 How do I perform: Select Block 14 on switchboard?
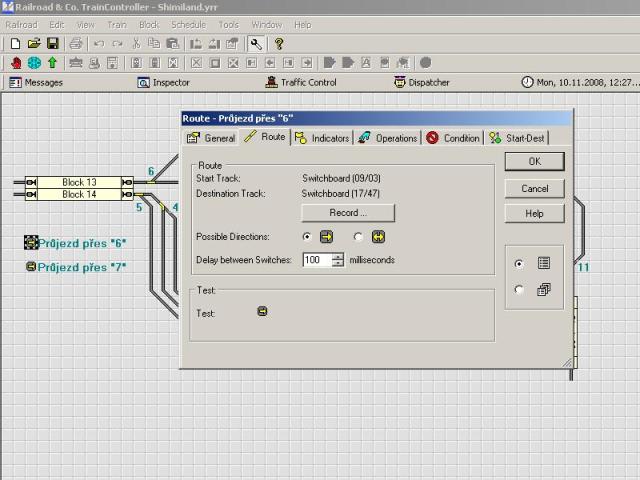pos(79,195)
